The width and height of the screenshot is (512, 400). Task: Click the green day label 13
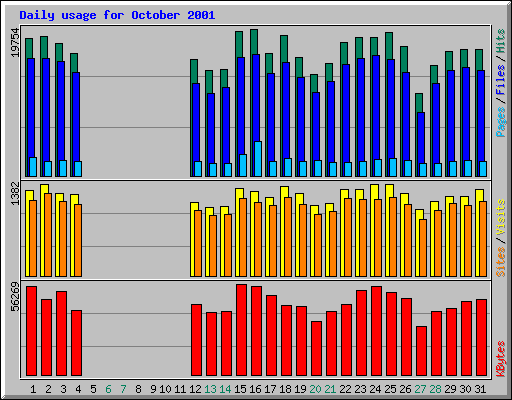(210, 389)
